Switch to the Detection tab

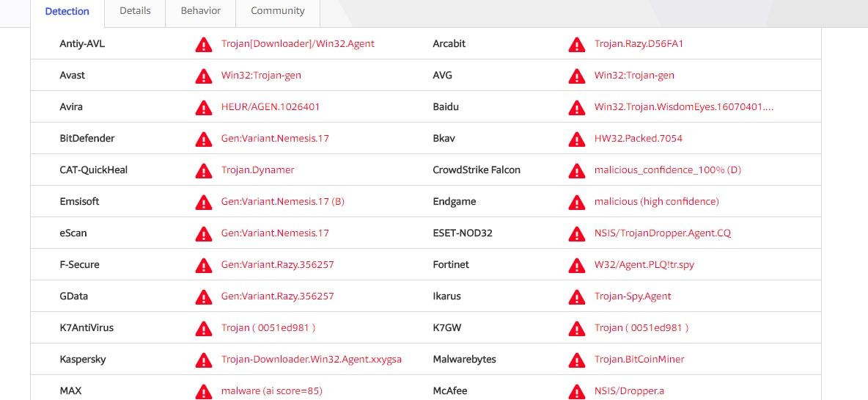coord(67,11)
